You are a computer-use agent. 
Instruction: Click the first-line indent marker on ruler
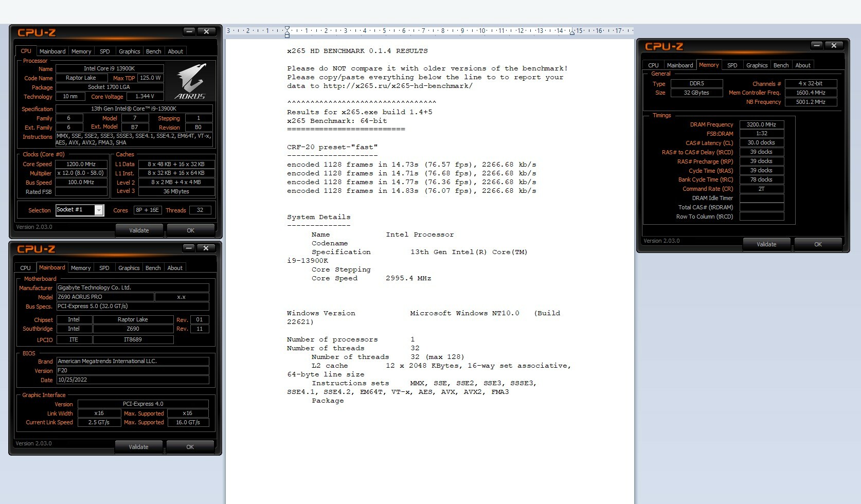tap(287, 28)
